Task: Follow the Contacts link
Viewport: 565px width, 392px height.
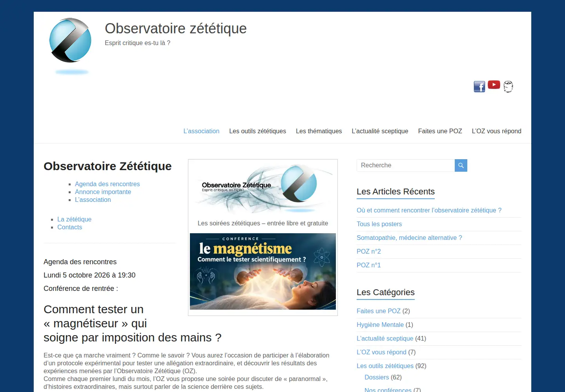Action: pos(69,227)
